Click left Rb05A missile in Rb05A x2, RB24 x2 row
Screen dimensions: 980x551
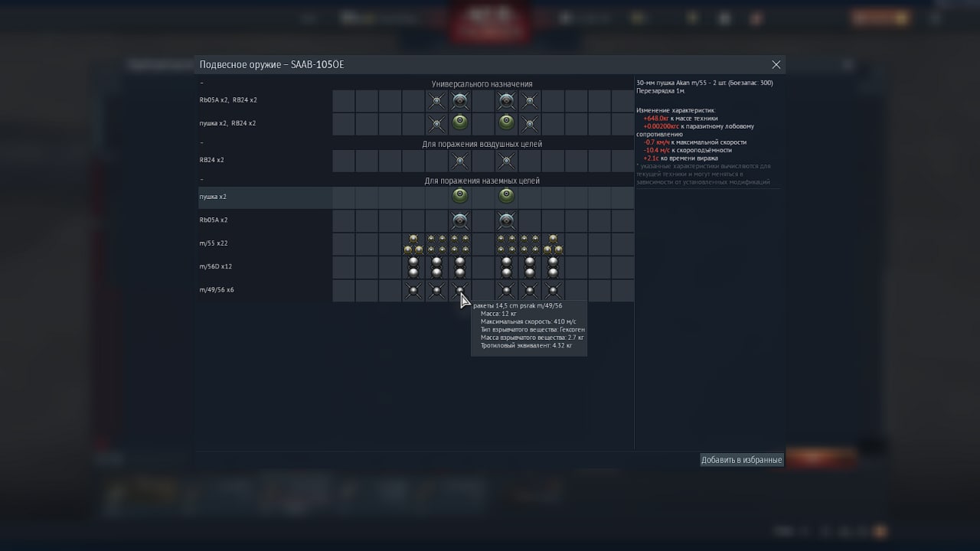coord(460,100)
